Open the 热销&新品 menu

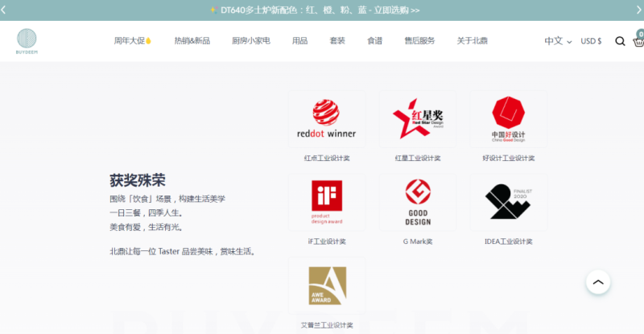coord(192,41)
